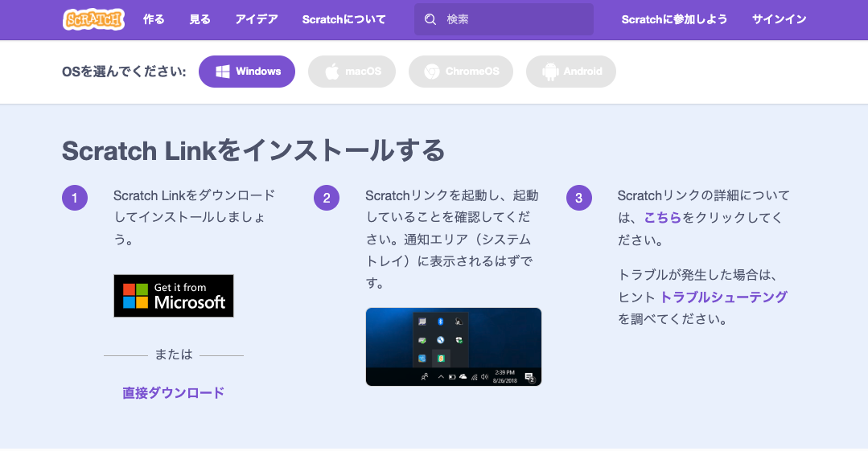The image size is (868, 451).
Task: Select the Windows OS button
Action: click(x=247, y=72)
